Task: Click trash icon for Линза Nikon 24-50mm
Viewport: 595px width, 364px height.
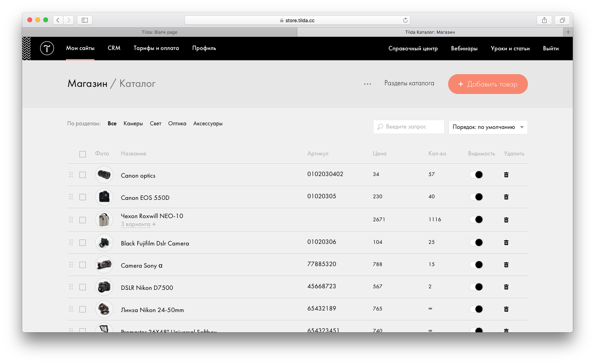Action: tap(506, 309)
